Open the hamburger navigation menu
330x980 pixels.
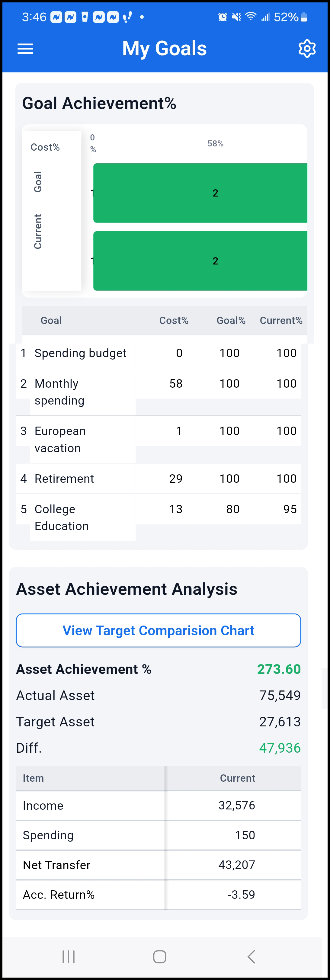(x=25, y=49)
